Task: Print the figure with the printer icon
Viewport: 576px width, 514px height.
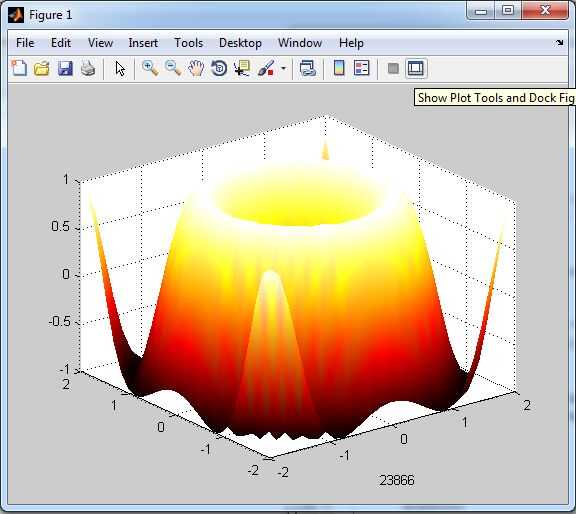Action: [88, 68]
